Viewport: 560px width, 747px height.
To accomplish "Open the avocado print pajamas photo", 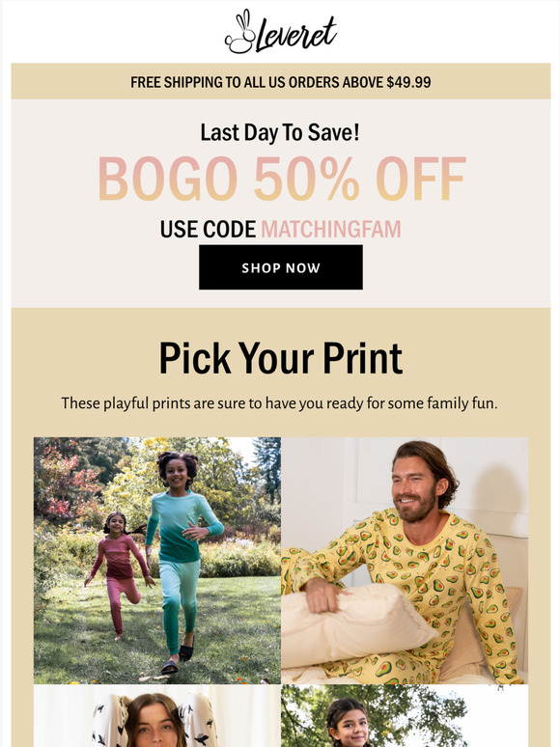I will coord(405,560).
